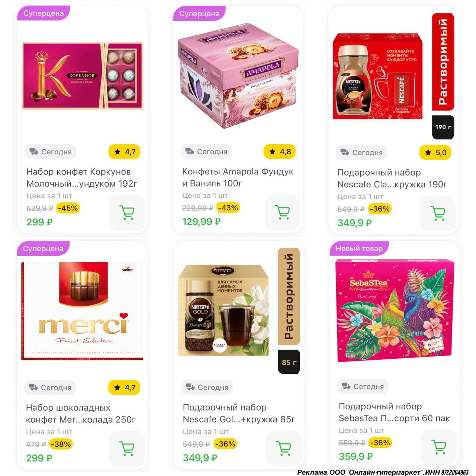Click the 4,8 rating badge on Amapola
The height and width of the screenshot is (476, 476).
tap(280, 151)
